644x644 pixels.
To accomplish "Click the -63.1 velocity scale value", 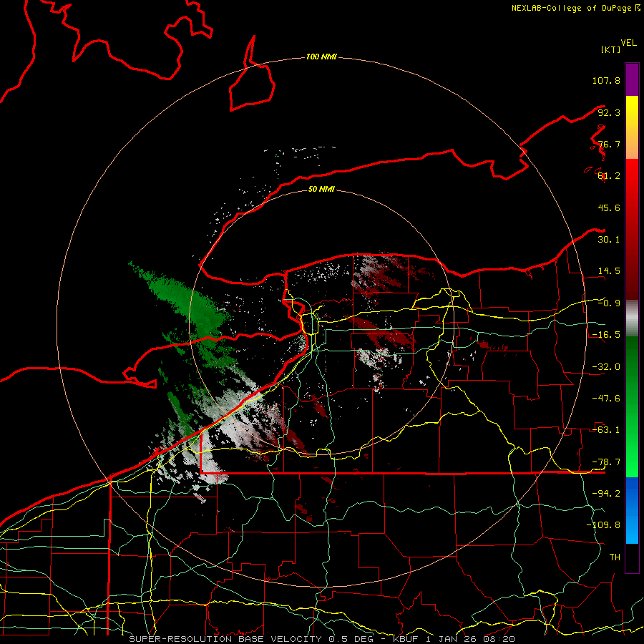I will pos(606,430).
